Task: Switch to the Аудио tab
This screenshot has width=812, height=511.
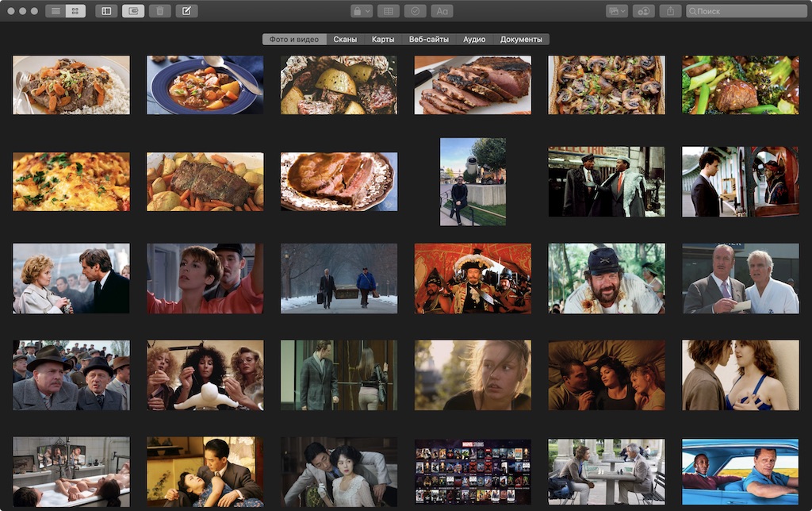Action: [474, 40]
